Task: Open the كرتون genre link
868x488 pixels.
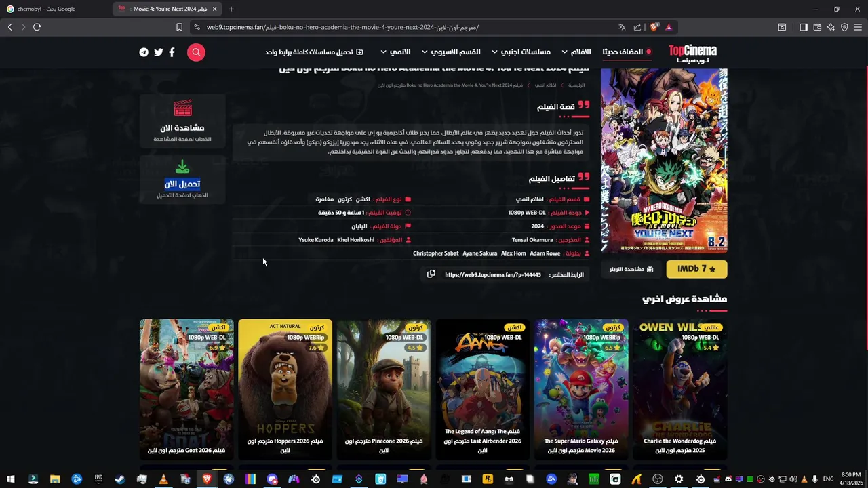Action: (344, 199)
